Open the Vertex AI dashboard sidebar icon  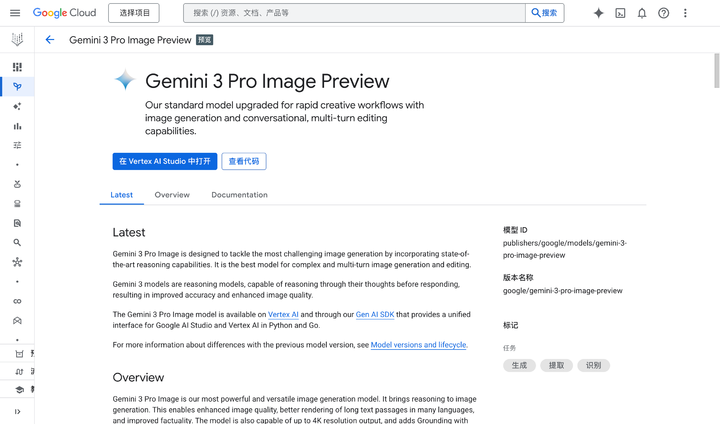tap(17, 67)
